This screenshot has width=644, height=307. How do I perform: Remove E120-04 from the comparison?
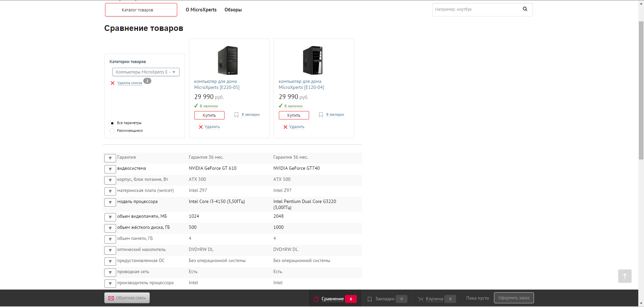click(294, 127)
